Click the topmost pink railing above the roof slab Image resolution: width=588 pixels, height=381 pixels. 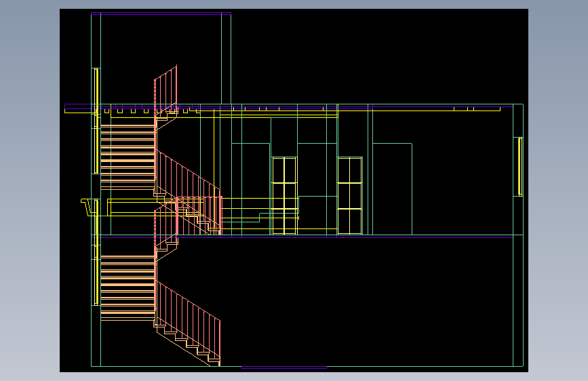[x=165, y=90]
